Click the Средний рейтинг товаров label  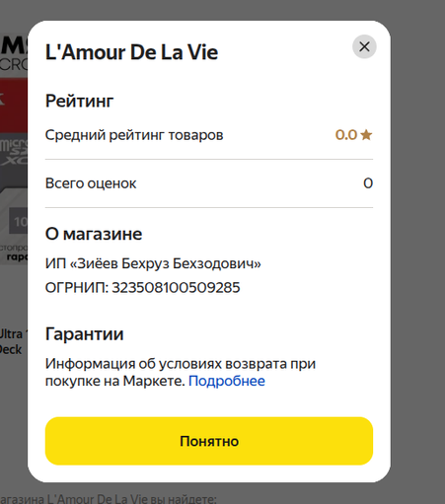click(x=134, y=135)
